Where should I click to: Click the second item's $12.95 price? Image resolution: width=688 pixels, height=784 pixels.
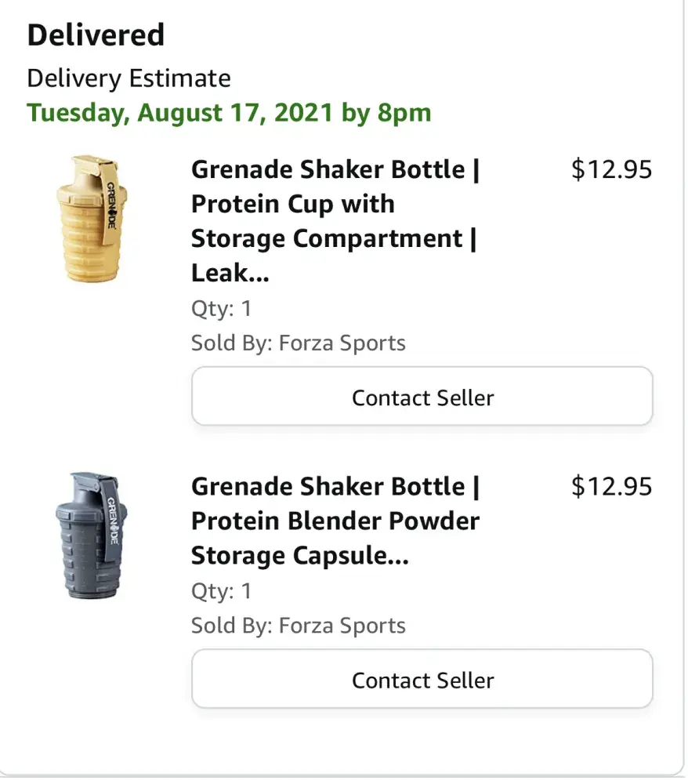(x=611, y=486)
